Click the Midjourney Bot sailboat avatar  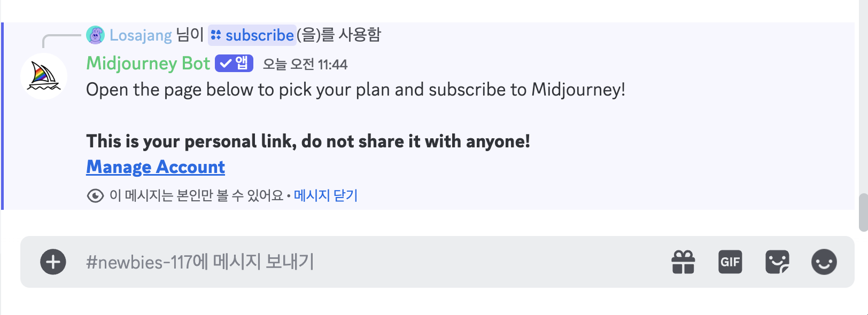click(44, 76)
